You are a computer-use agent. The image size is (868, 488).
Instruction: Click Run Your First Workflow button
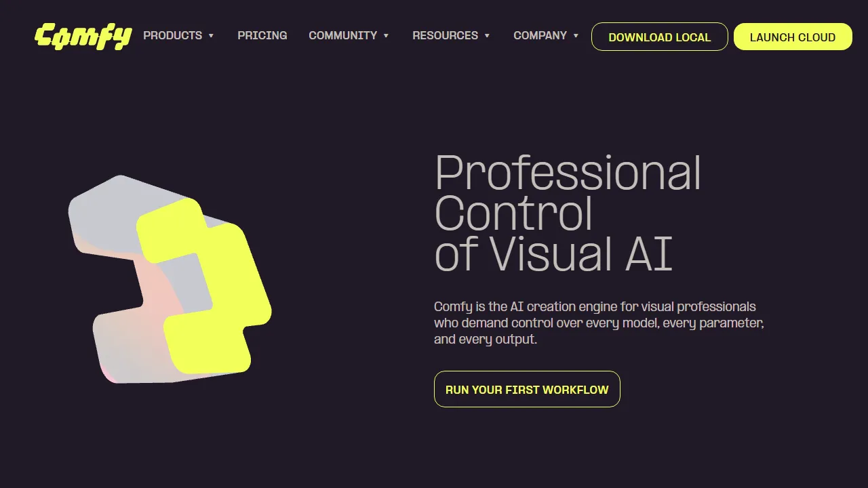point(527,389)
